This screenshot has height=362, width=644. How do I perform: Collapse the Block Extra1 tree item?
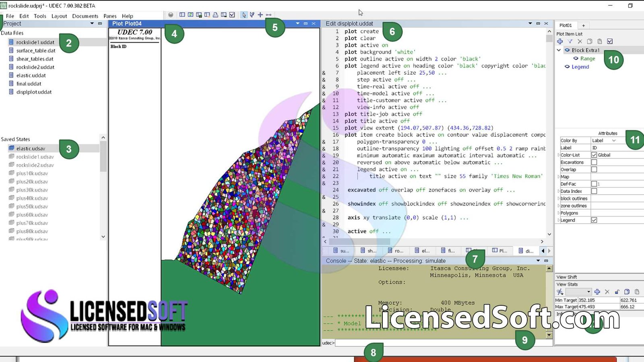(559, 50)
